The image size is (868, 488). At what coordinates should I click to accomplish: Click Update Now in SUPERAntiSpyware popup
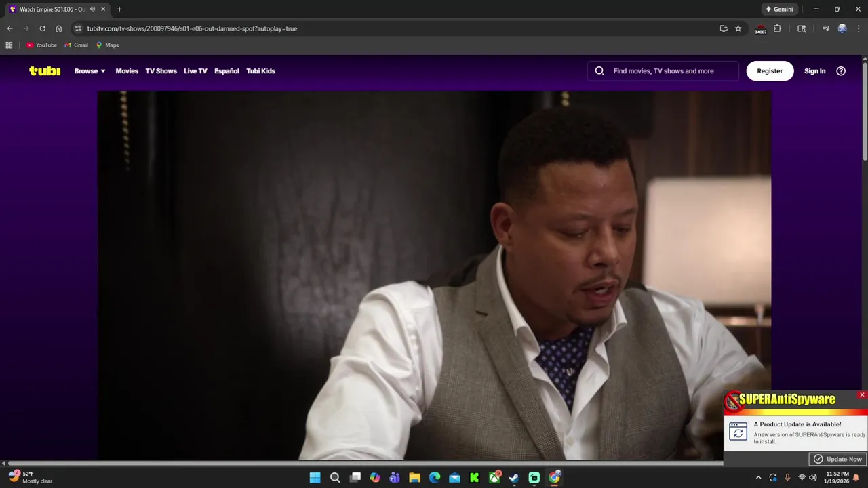click(837, 459)
